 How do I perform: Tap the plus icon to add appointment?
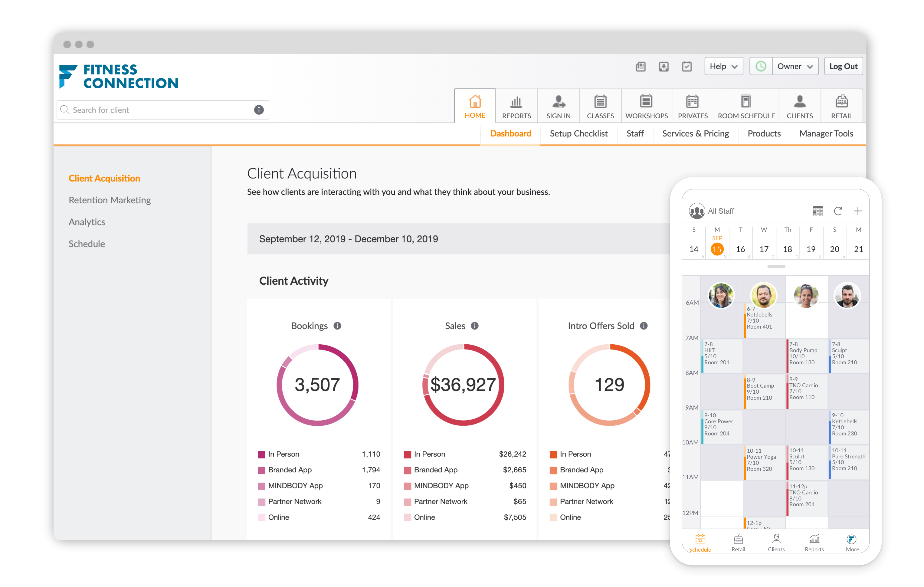point(858,211)
